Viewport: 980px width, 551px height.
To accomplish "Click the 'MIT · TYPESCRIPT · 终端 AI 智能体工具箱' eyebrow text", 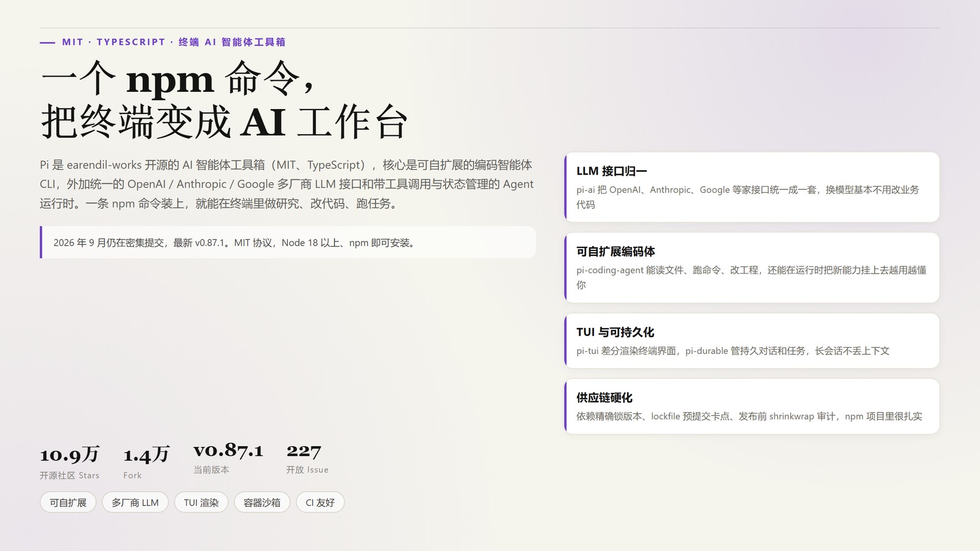I will [173, 42].
